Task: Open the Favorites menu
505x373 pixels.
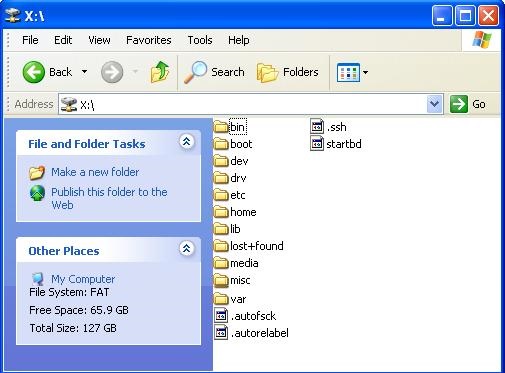Action: [x=149, y=40]
